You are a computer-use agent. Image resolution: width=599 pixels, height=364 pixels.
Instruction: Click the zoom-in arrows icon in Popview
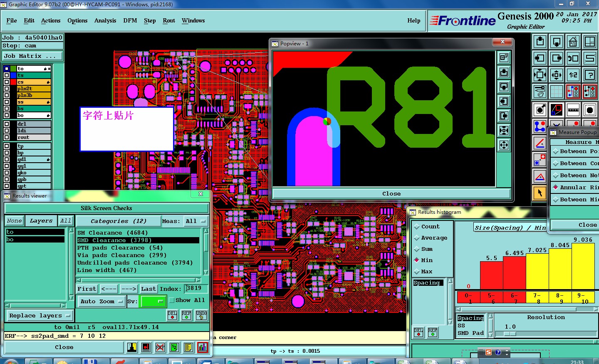(x=504, y=131)
